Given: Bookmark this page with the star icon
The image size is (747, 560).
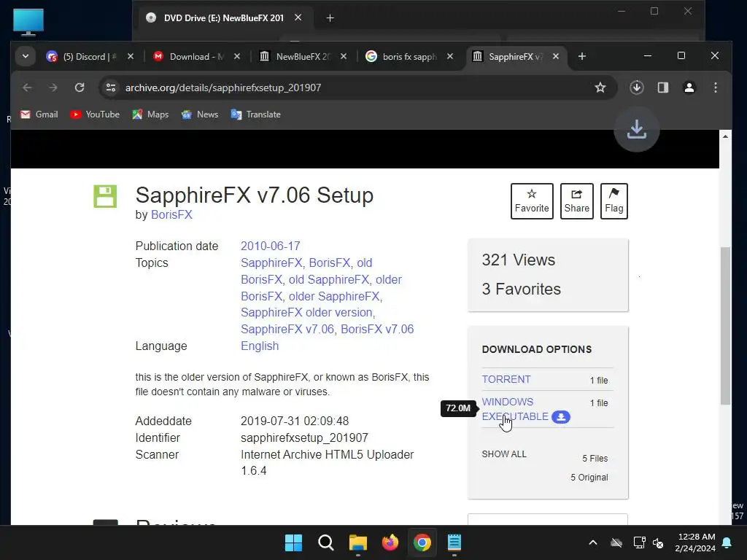Looking at the screenshot, I should [600, 87].
